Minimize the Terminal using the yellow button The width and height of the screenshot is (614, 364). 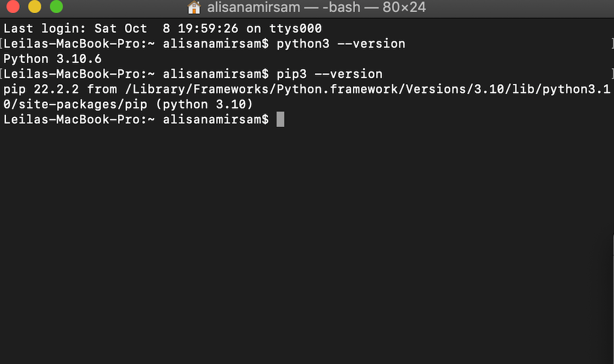[x=34, y=7]
